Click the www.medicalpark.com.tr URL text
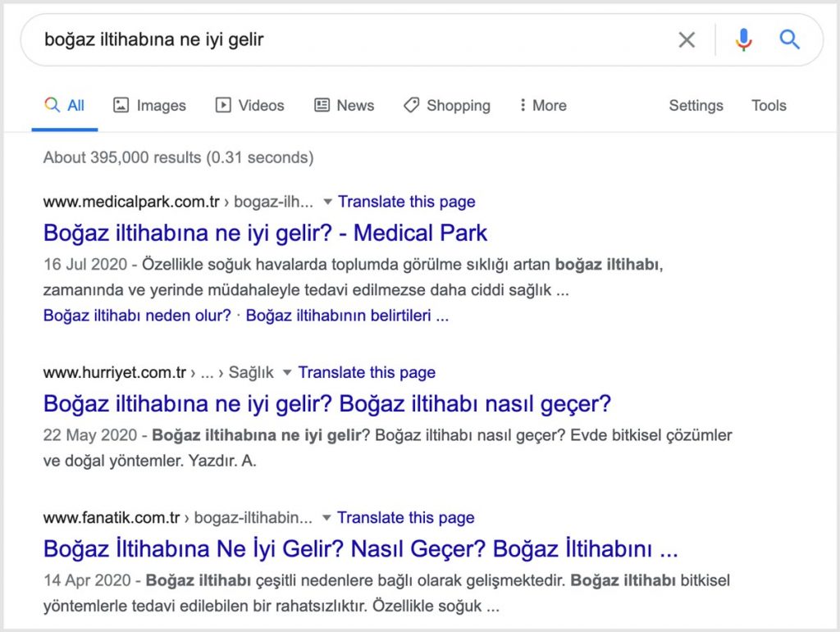This screenshot has height=632, width=840. coord(131,202)
